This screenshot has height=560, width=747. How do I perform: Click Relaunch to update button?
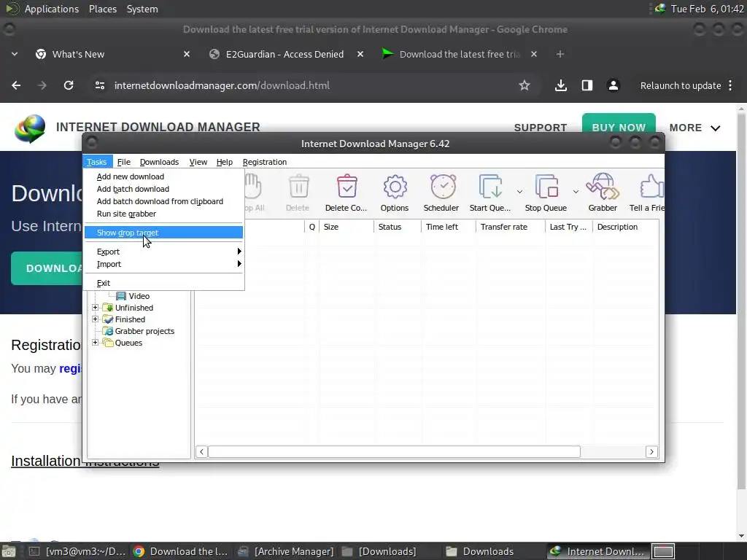click(681, 85)
